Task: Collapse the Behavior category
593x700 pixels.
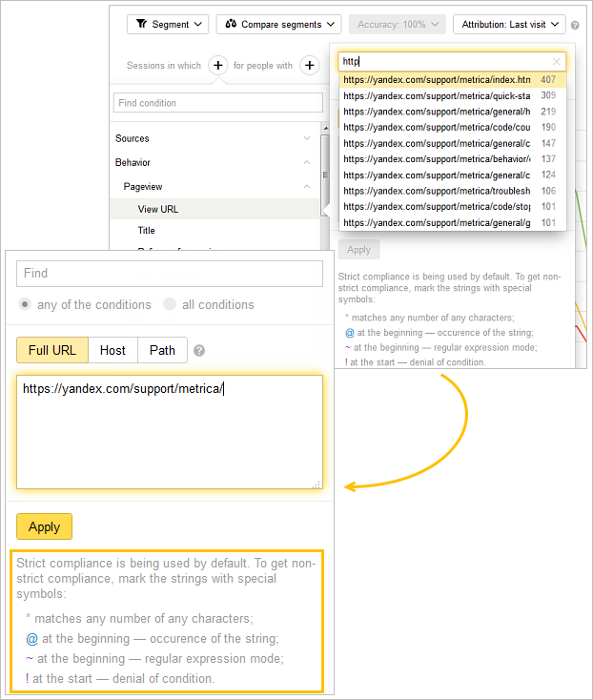Action: tap(306, 162)
